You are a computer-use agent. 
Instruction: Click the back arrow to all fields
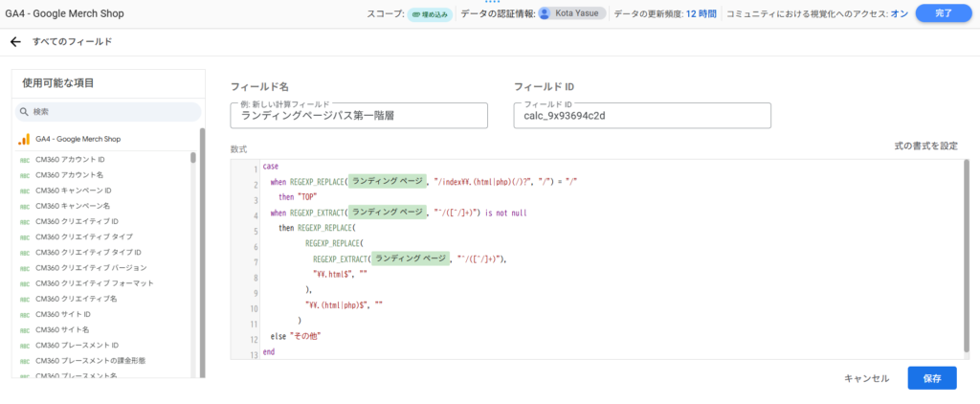[15, 42]
